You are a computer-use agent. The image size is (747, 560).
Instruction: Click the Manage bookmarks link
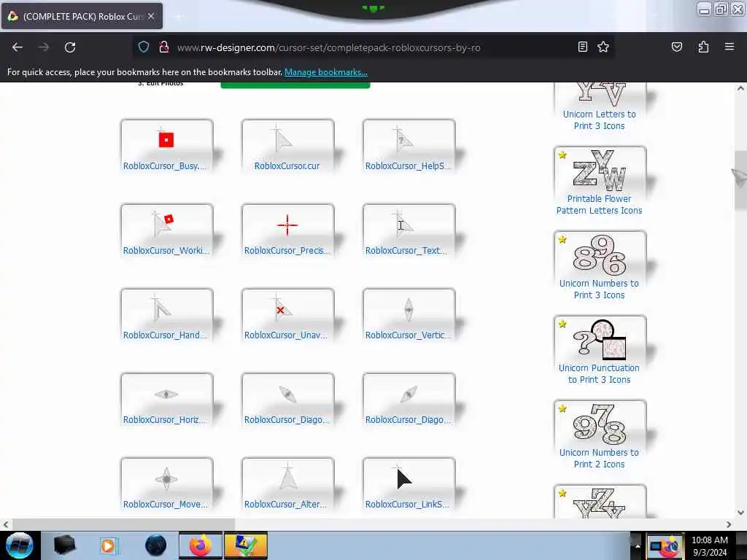click(x=326, y=72)
